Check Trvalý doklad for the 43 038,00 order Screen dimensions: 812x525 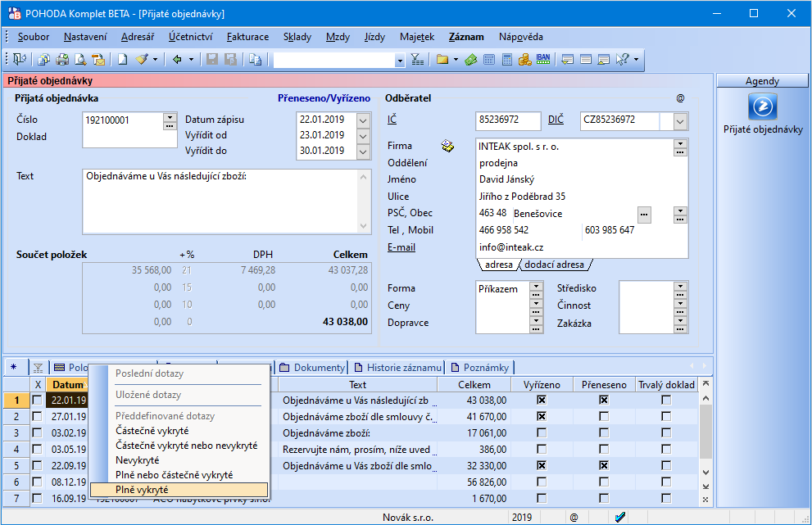pyautogui.click(x=666, y=401)
